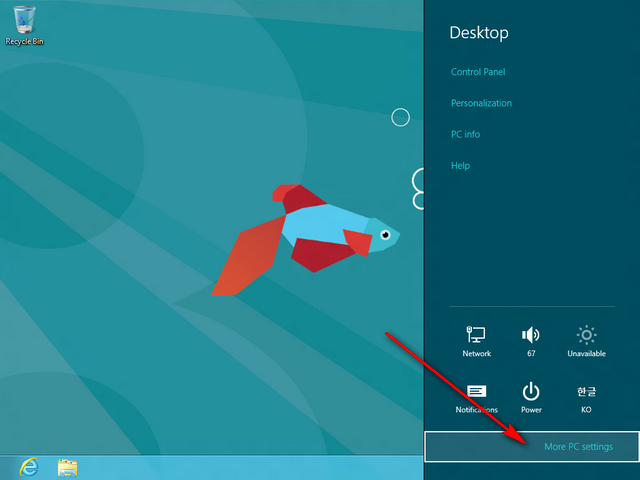Image resolution: width=640 pixels, height=480 pixels.
Task: Open File Explorer from the taskbar
Action: pyautogui.click(x=67, y=468)
